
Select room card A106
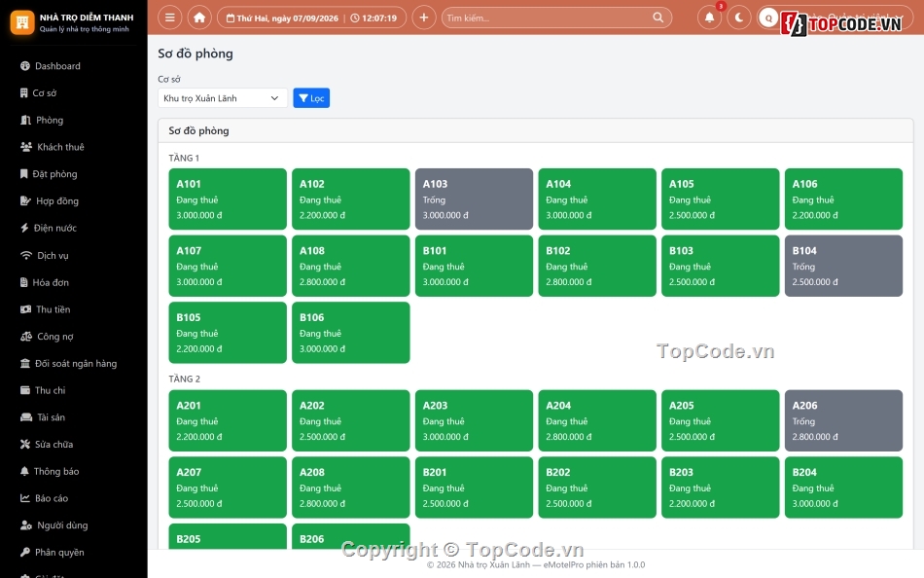[x=843, y=199]
